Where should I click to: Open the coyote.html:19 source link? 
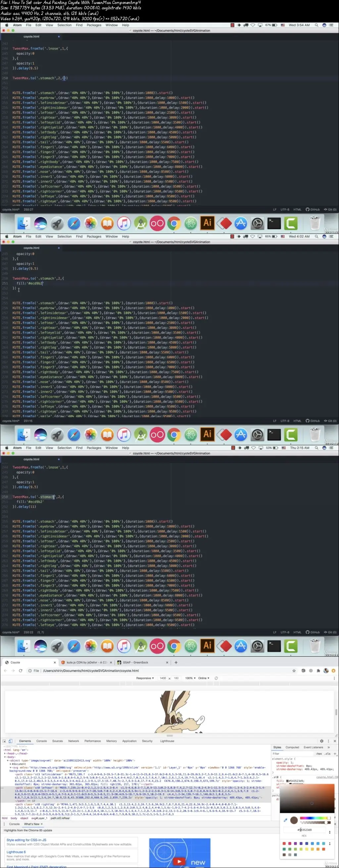pyautogui.click(x=327, y=777)
